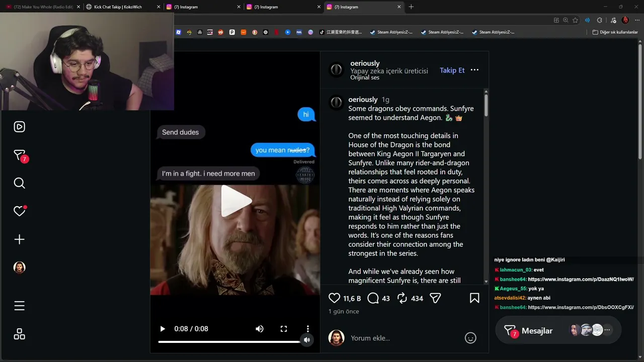Click the split screen icon in address bar
This screenshot has width=644, height=362.
click(x=556, y=20)
